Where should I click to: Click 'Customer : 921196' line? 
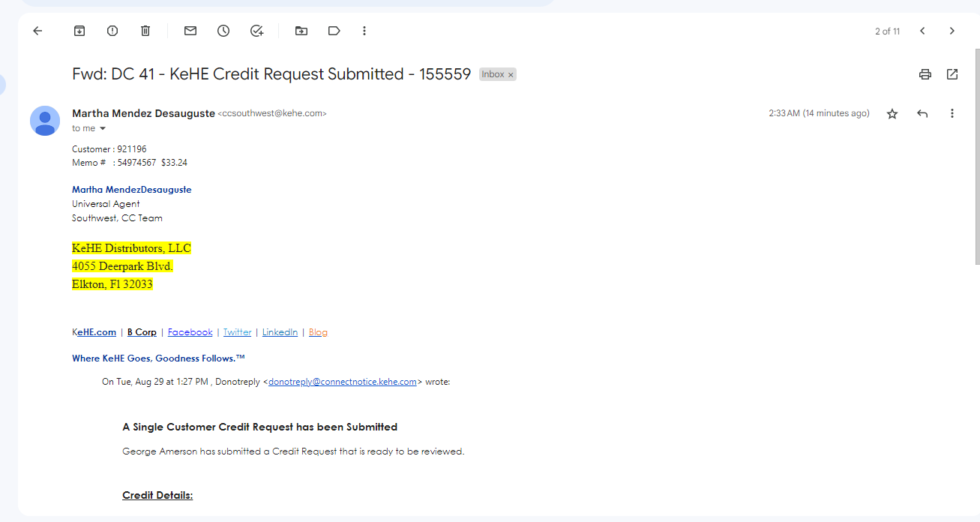[109, 149]
